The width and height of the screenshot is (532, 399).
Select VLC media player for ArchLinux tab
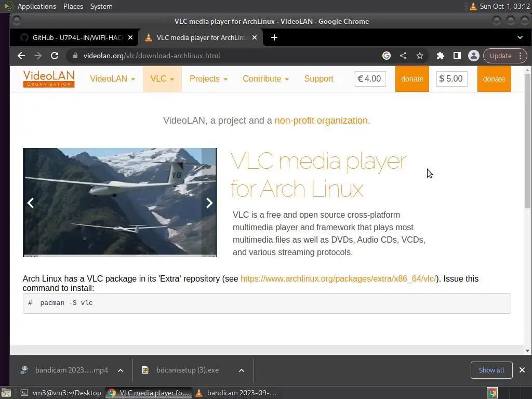201,37
